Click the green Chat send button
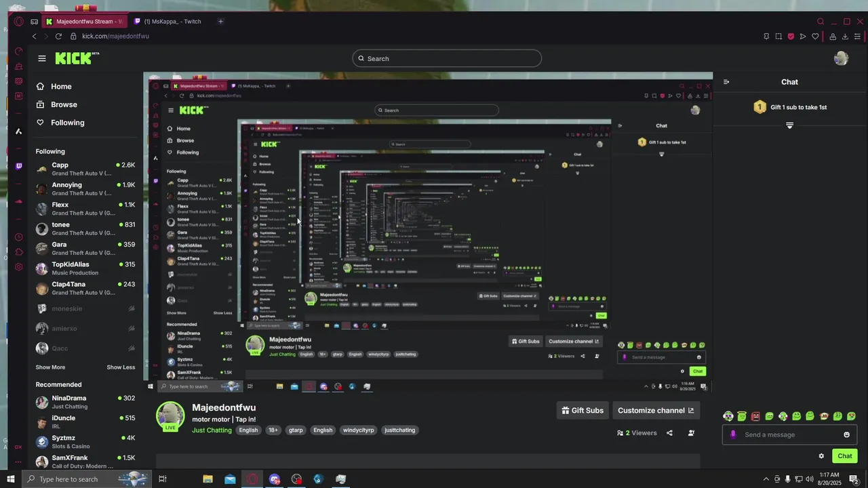The height and width of the screenshot is (488, 868). [845, 456]
